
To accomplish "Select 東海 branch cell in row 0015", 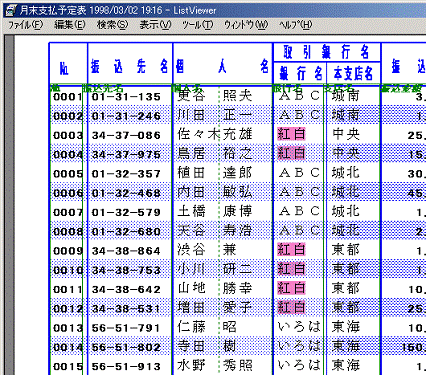I will 346,365.
